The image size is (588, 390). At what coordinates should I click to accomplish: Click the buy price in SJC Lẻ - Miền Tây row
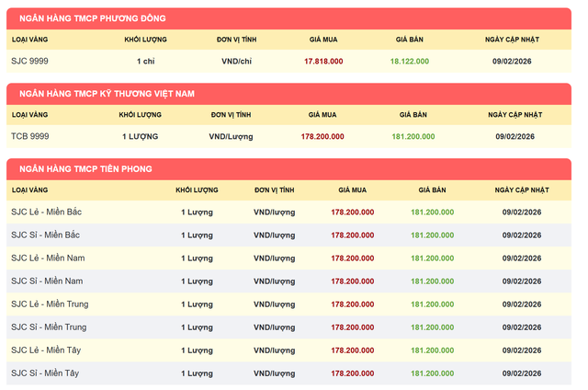click(x=351, y=350)
